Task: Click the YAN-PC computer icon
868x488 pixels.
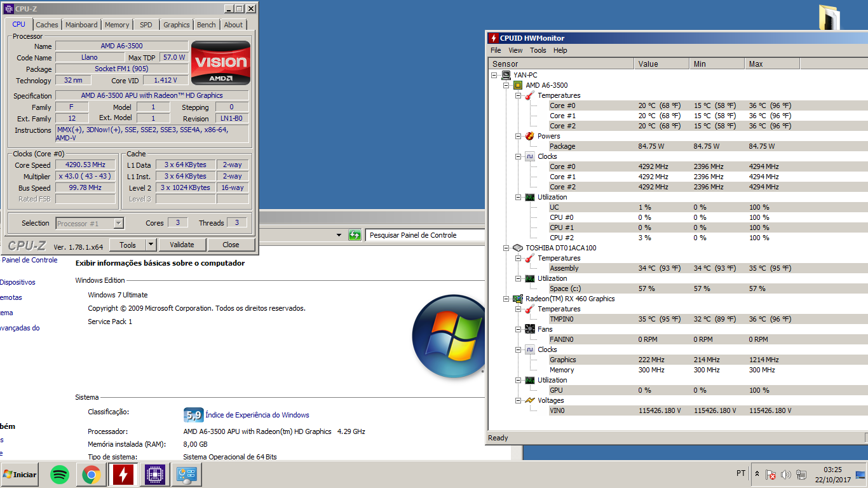Action: [506, 75]
